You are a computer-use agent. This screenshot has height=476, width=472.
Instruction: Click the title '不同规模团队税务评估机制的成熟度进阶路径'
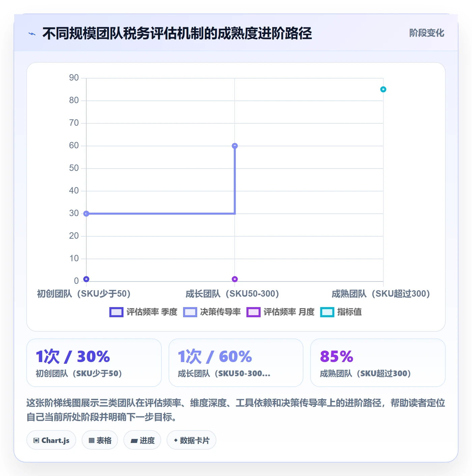(x=177, y=33)
